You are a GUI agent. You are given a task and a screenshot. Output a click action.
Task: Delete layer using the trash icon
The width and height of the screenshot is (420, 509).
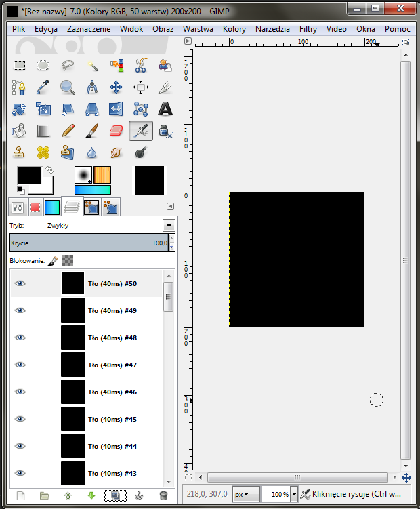pos(163,495)
